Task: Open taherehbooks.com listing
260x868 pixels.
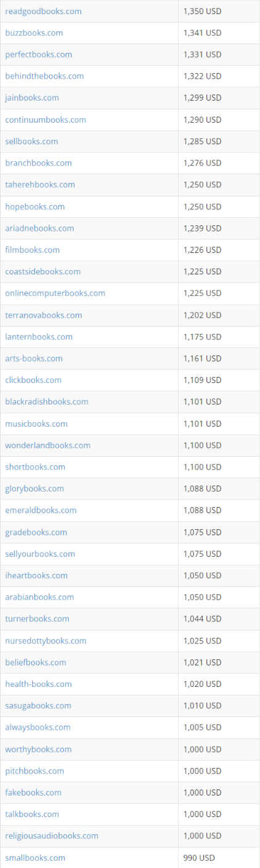Action: tap(40, 185)
